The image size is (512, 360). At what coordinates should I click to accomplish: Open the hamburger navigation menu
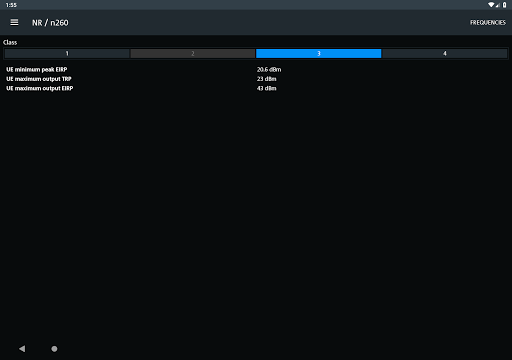click(14, 22)
